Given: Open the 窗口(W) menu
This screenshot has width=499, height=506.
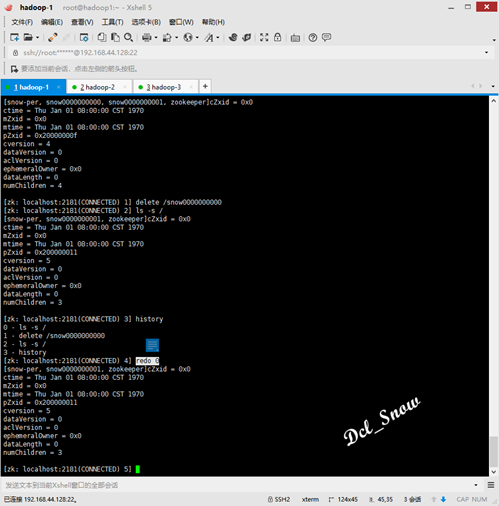Looking at the screenshot, I should [181, 22].
